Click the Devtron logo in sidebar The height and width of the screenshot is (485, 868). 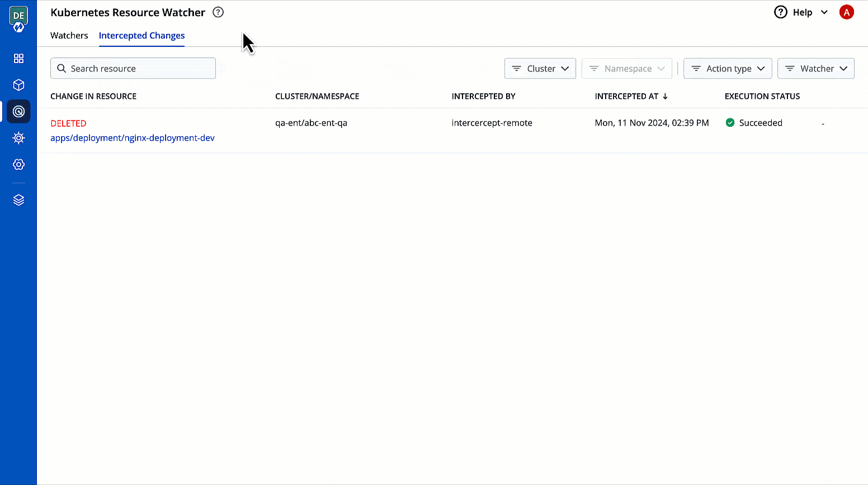(x=18, y=20)
